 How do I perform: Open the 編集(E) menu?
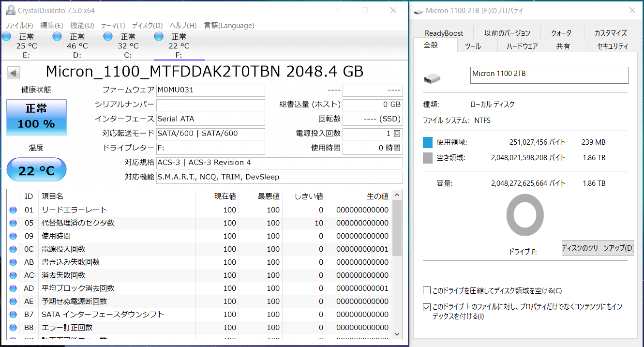52,26
